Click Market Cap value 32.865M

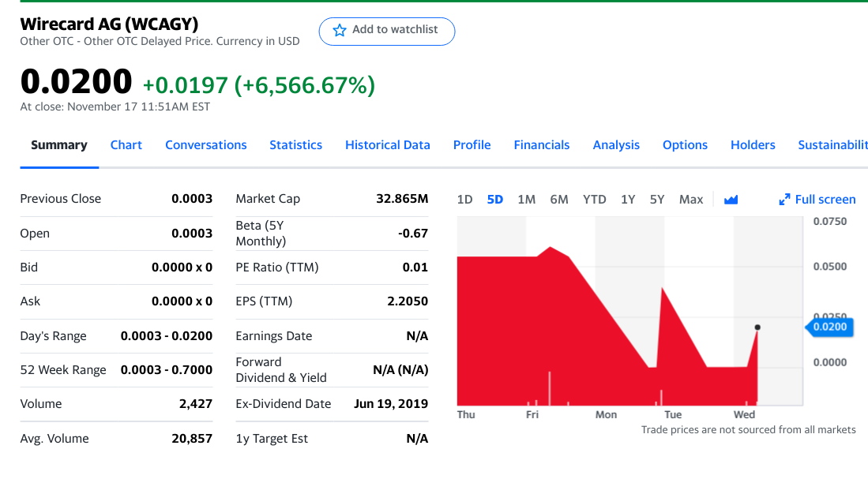[x=402, y=199]
